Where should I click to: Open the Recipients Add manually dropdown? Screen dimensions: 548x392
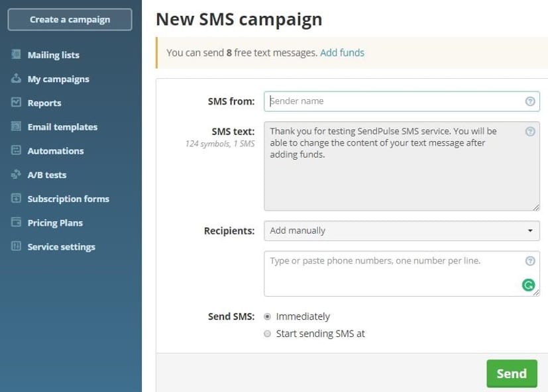[x=402, y=230]
